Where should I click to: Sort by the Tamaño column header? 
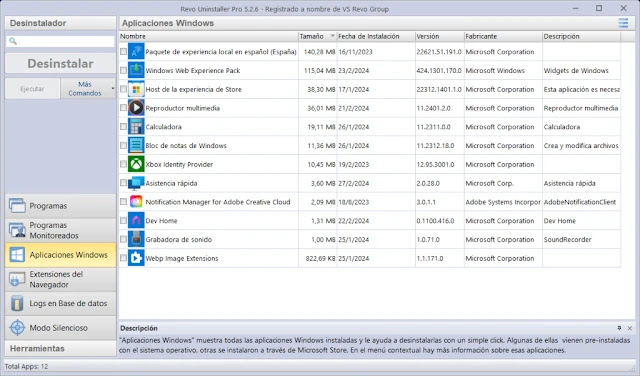coord(317,36)
